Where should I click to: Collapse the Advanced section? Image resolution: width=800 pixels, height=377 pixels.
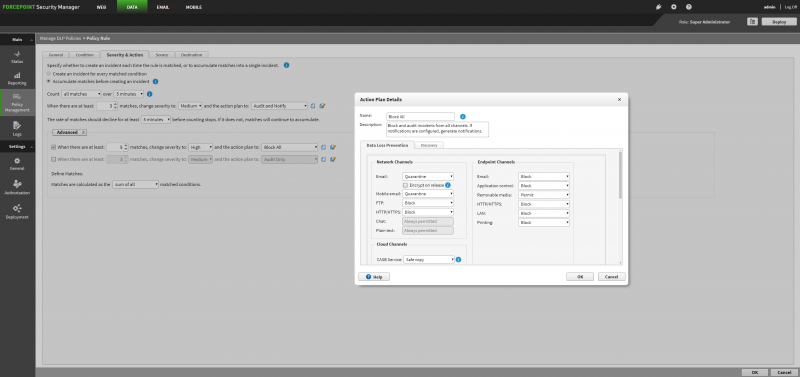70,132
